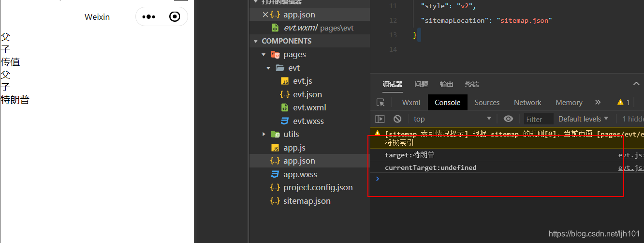The width and height of the screenshot is (644, 243).
Task: Click the project.config.json braces icon
Action: [275, 187]
